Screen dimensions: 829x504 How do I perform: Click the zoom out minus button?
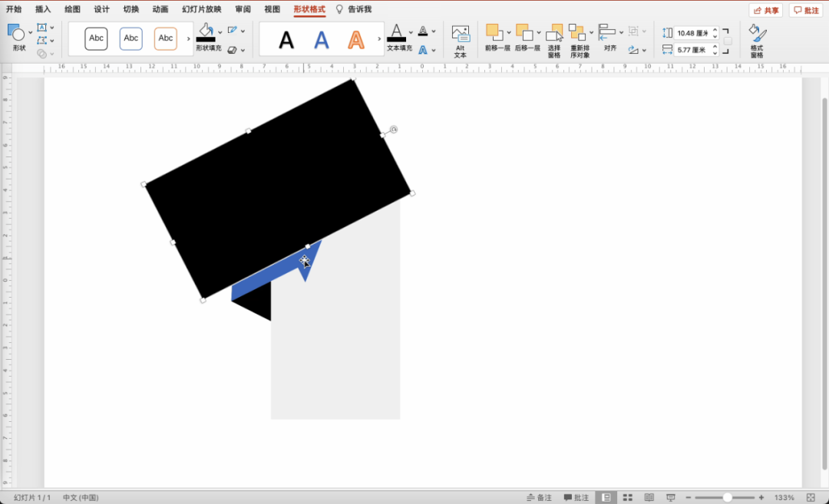[689, 498]
